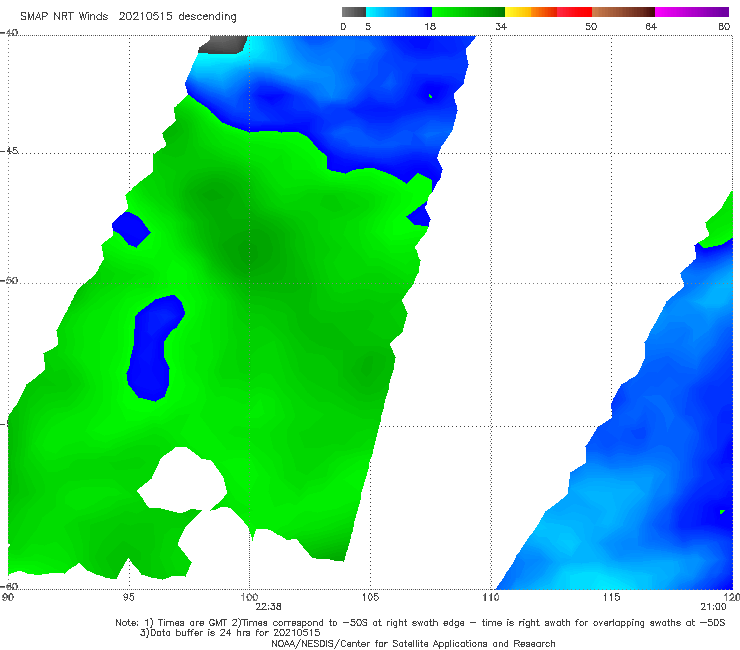740x650 pixels.
Task: Click the color bar label '5'
Action: point(368,26)
